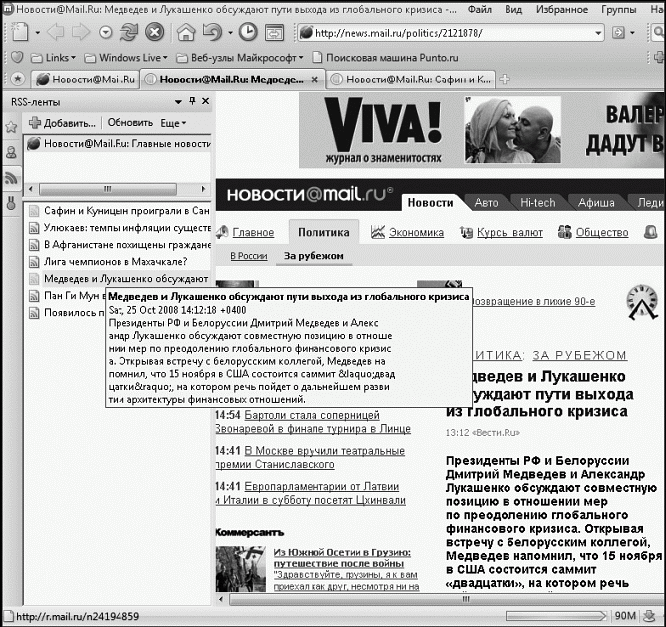Click the tab list star button

point(17,79)
